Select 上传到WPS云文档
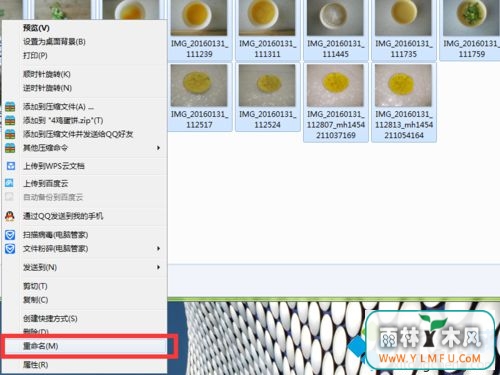The height and width of the screenshot is (375, 500). point(53,166)
